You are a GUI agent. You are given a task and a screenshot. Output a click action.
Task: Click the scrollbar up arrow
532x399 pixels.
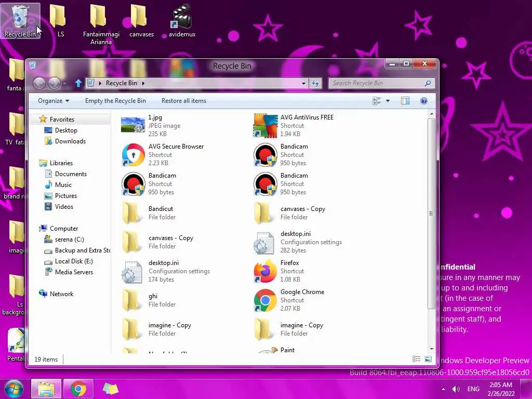[432, 114]
